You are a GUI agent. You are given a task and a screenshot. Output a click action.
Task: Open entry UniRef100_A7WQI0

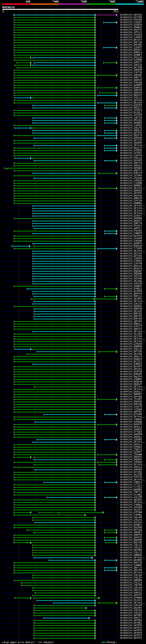pos(131,289)
